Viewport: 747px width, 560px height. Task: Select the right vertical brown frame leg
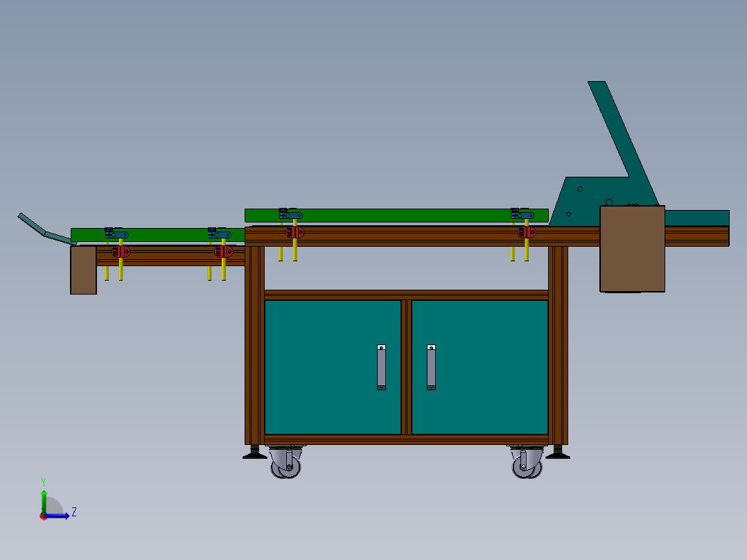click(x=558, y=345)
